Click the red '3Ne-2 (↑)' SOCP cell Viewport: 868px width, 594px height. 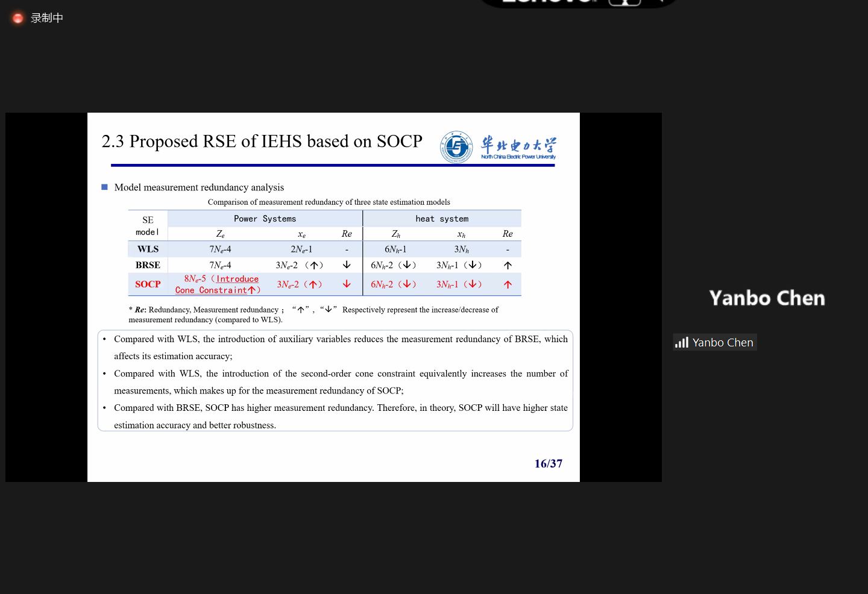300,284
